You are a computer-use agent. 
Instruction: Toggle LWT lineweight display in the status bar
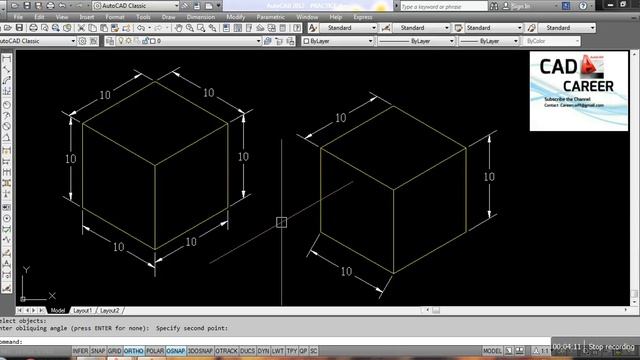click(x=278, y=351)
